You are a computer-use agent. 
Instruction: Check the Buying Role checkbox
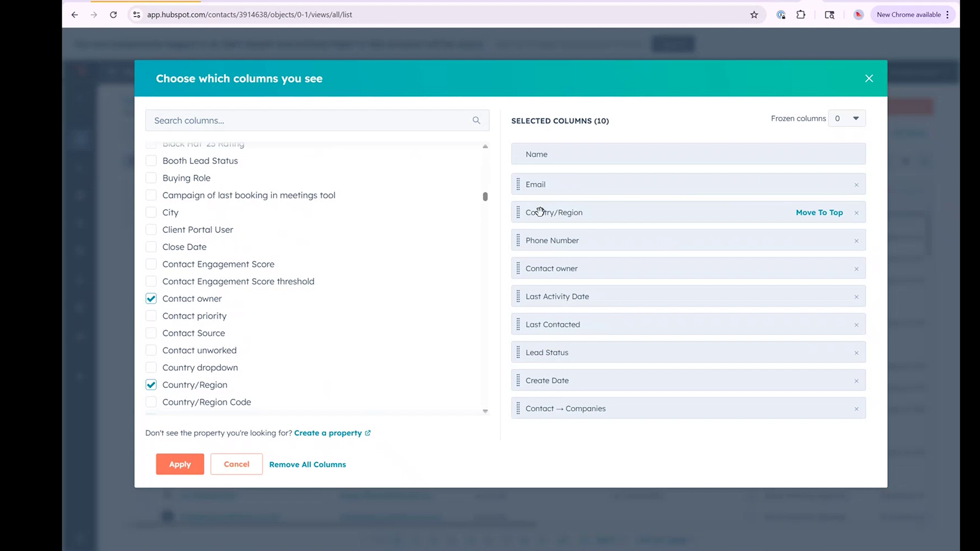(x=151, y=178)
